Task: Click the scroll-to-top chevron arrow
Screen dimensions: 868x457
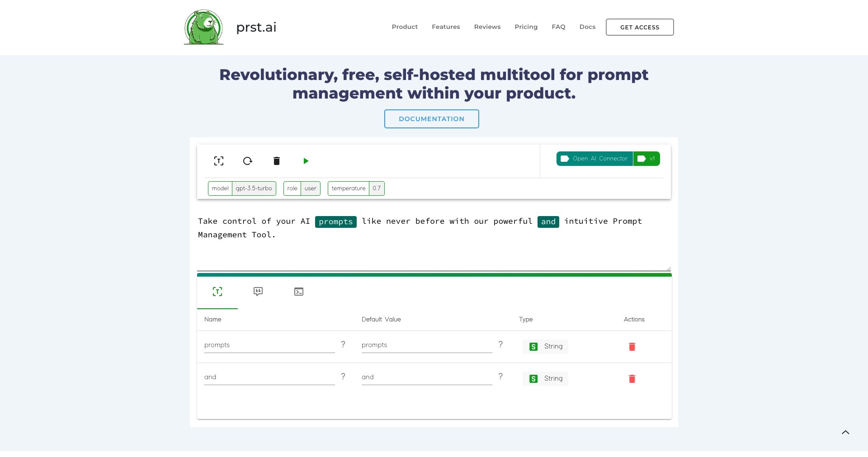Action: [x=845, y=433]
